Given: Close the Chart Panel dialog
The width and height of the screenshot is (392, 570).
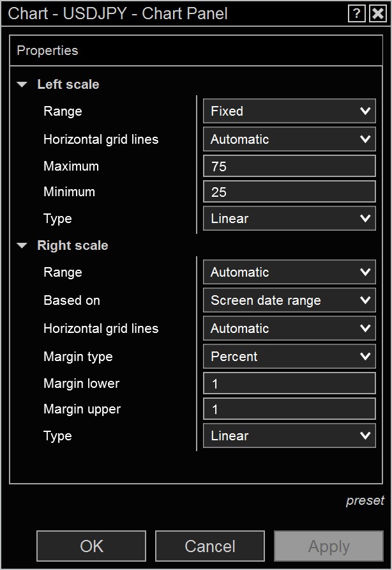Looking at the screenshot, I should (377, 13).
